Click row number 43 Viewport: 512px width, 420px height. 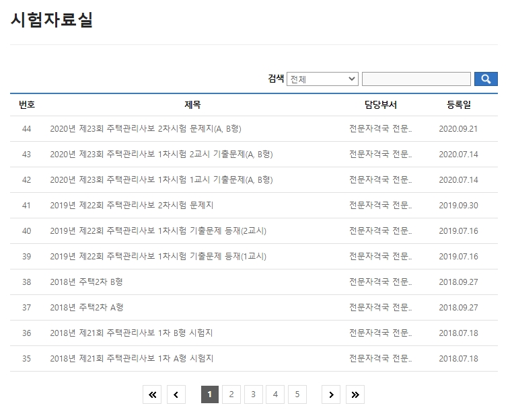coord(26,155)
